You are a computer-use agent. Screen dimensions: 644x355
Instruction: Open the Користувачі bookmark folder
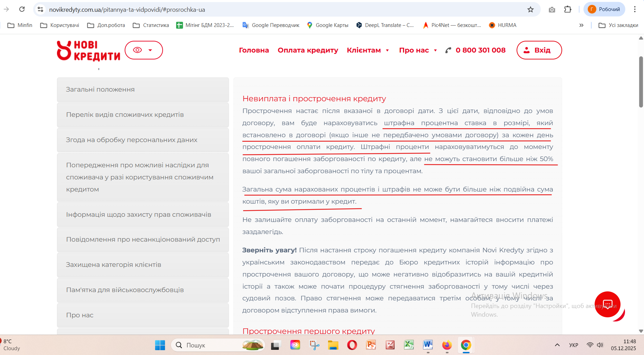(60, 25)
